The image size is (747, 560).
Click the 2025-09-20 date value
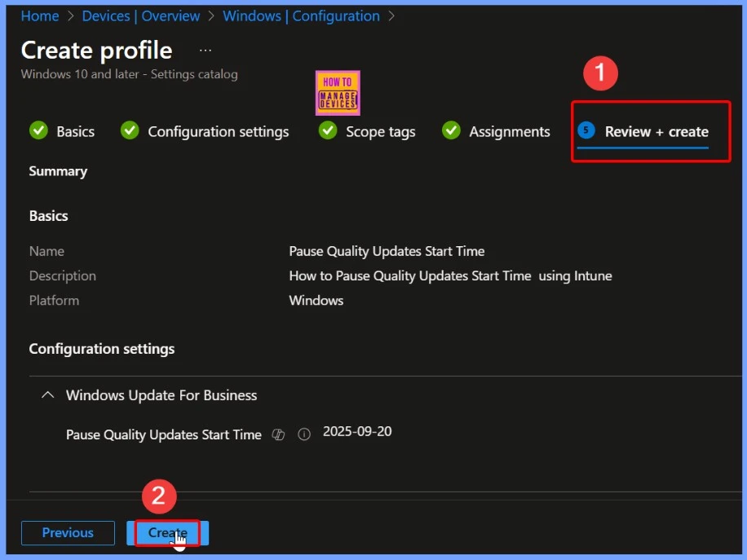pos(357,431)
